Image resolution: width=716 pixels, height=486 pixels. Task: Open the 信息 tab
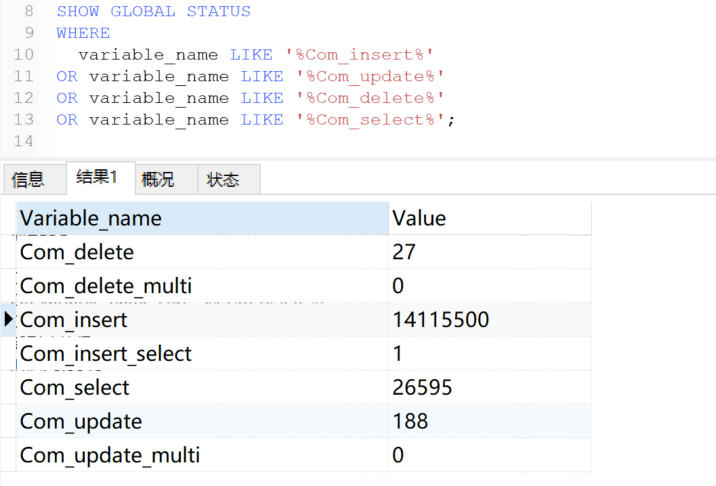[x=35, y=180]
